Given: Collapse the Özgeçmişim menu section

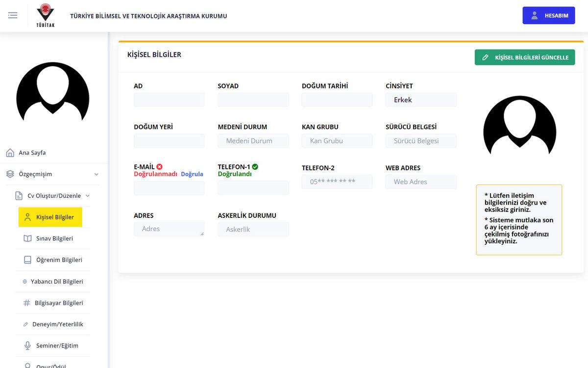Looking at the screenshot, I should [96, 174].
